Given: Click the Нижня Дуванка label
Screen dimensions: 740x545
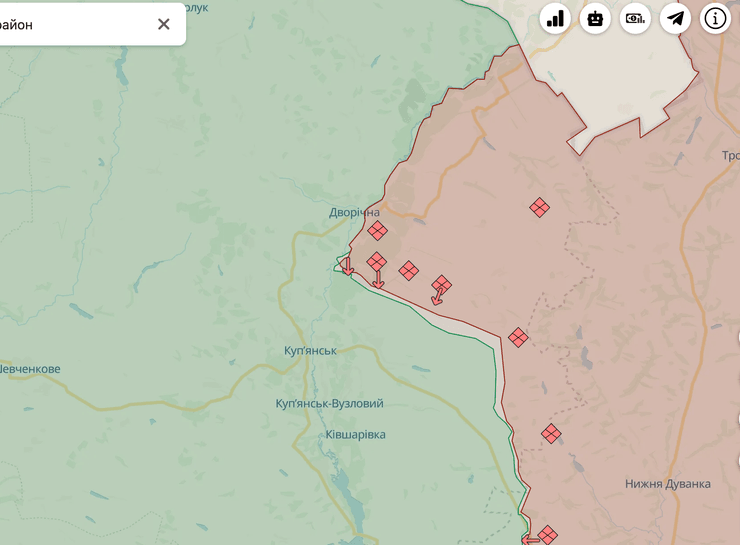Looking at the screenshot, I should (667, 484).
